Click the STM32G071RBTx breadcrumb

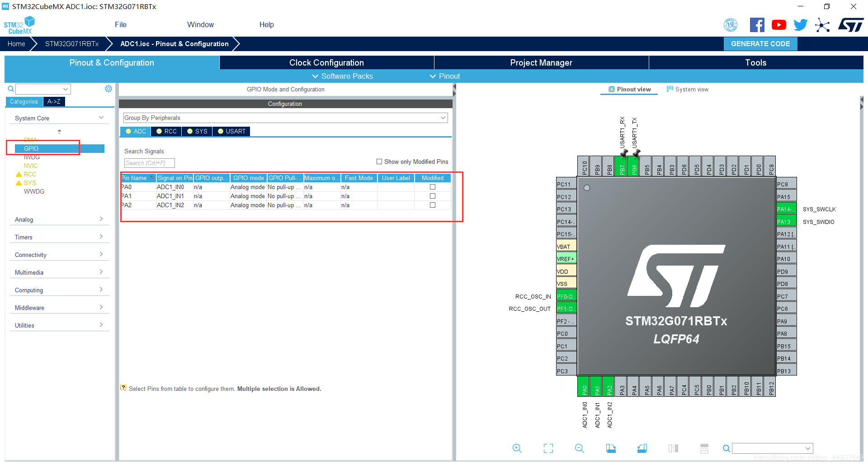(x=72, y=44)
